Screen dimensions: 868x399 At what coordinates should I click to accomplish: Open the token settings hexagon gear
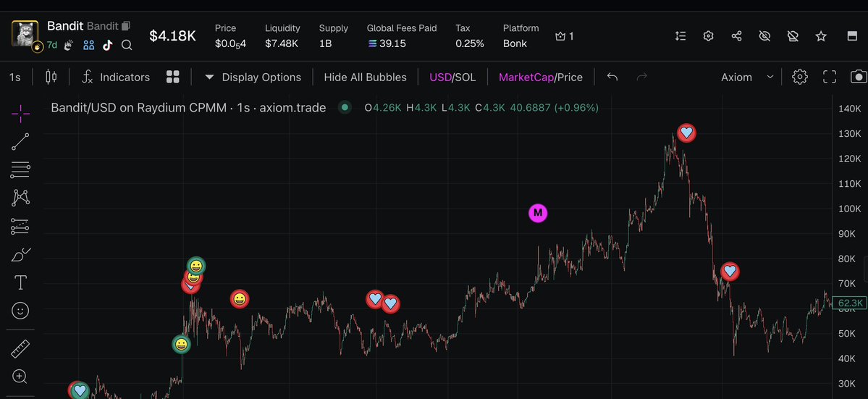click(x=709, y=36)
